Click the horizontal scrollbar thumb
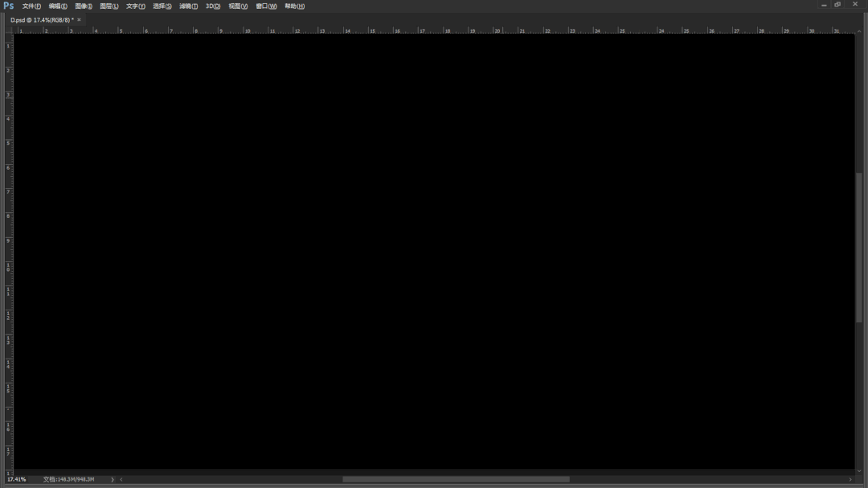Screen dimensions: 868x488 456,479
